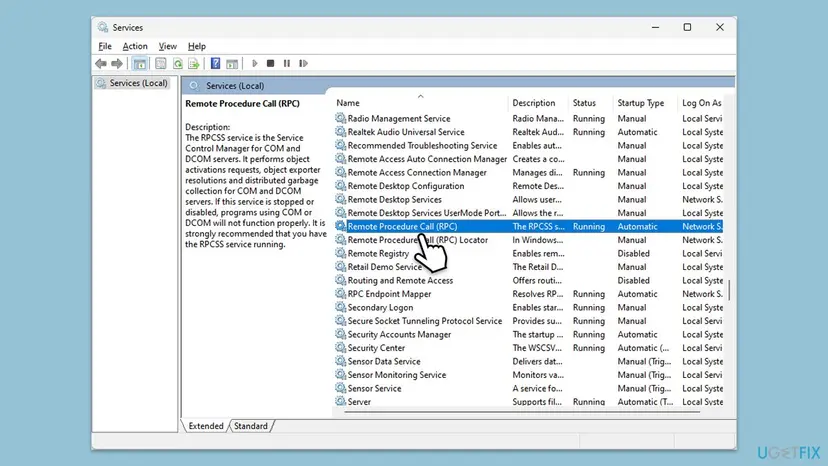828x466 pixels.
Task: Click gear icon of Routing and Remote Access
Action: click(x=341, y=280)
